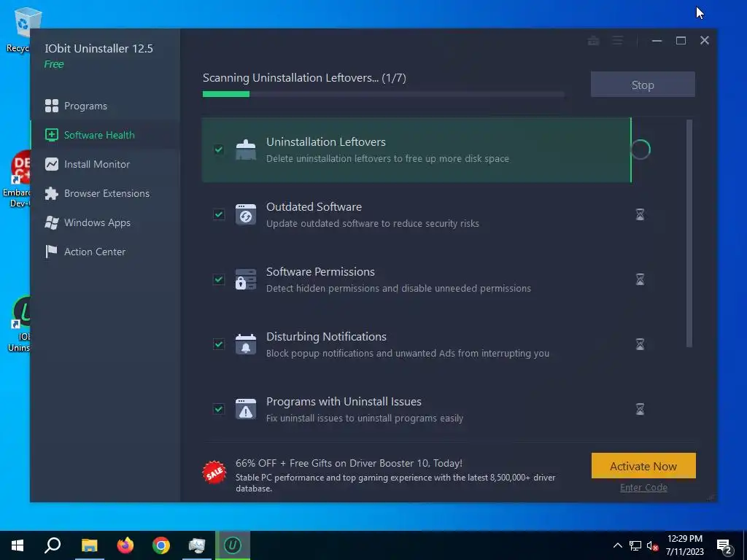Click the Programs grid icon
The image size is (747, 560).
coord(52,106)
